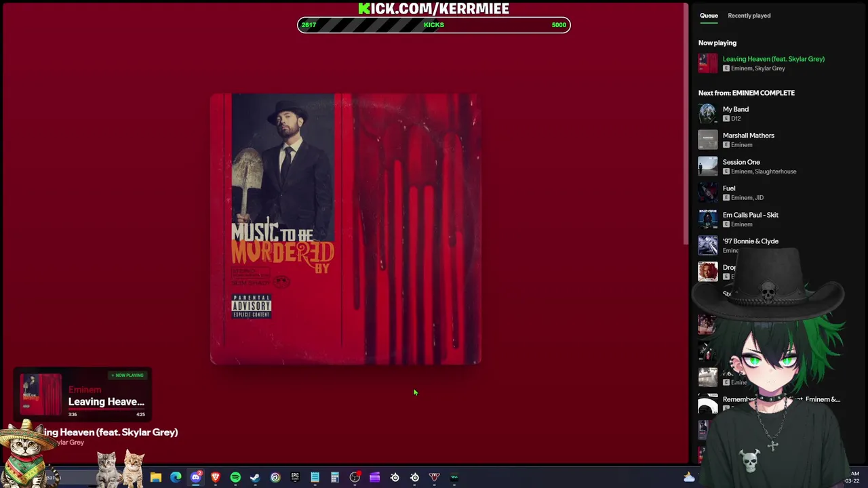Open the second SteelSeries taskbar icon
Screen dimensions: 868x488
[414, 477]
